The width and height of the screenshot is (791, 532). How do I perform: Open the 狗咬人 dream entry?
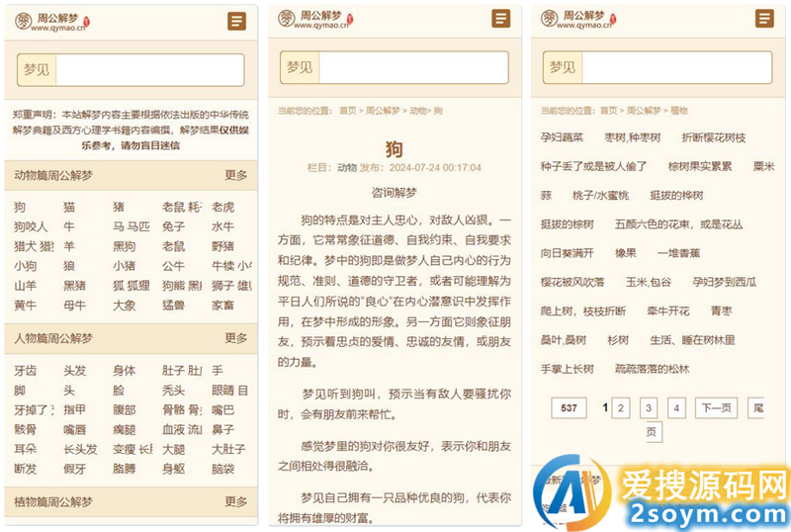tap(30, 226)
